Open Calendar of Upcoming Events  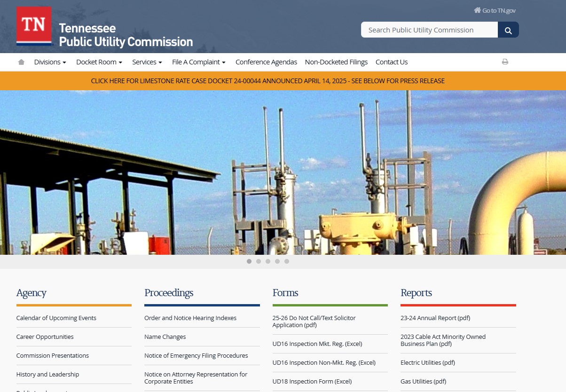point(56,318)
